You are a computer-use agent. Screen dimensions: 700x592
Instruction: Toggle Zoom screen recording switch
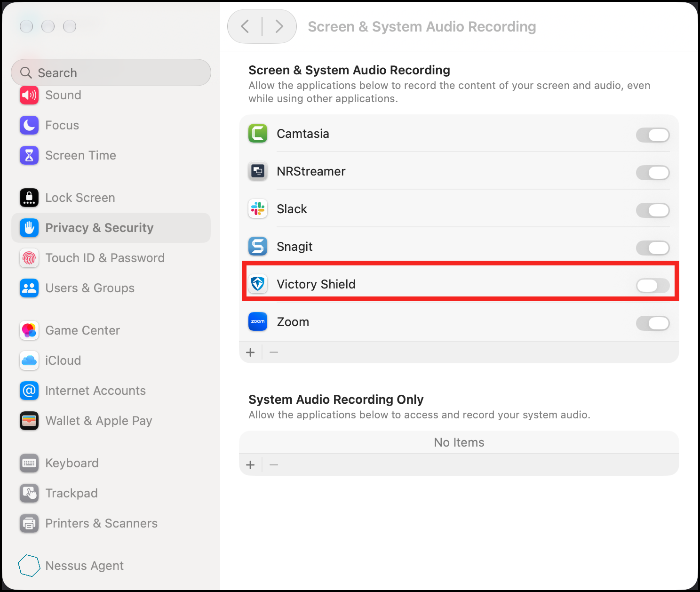tap(653, 323)
